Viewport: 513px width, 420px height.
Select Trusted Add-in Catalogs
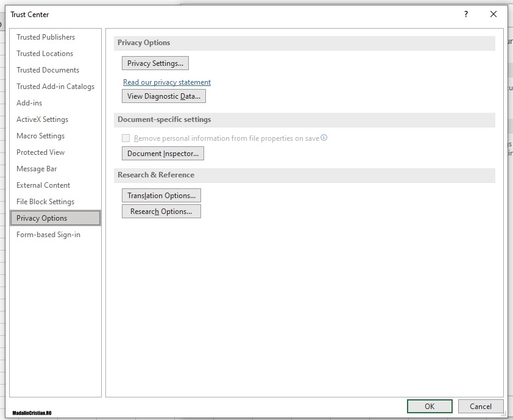coord(55,87)
